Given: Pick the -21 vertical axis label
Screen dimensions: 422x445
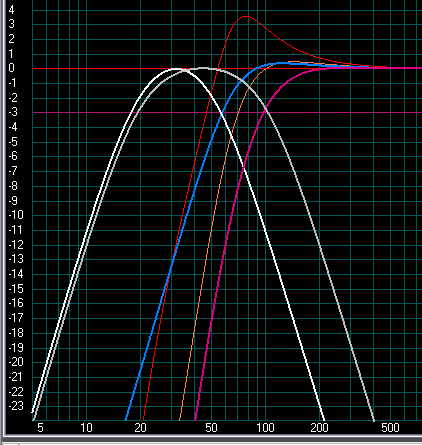Looking at the screenshot, I should (16, 377).
